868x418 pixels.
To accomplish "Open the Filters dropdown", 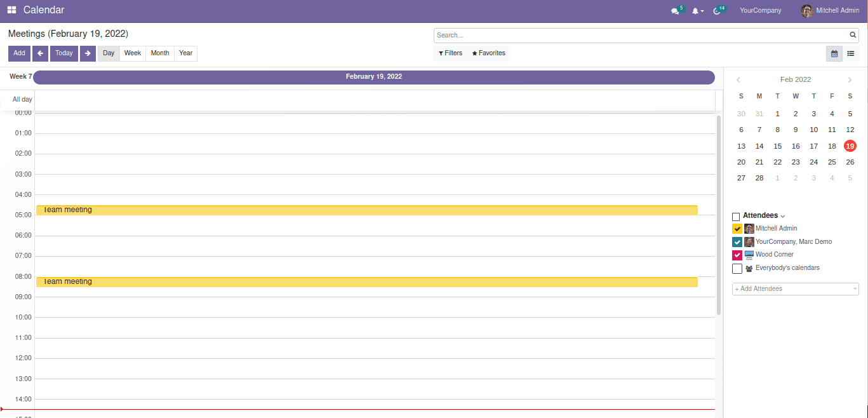I will [451, 53].
